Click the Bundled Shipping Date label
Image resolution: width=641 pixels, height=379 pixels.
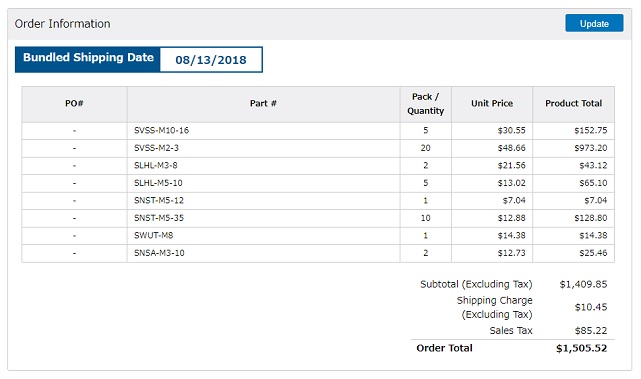(x=88, y=58)
